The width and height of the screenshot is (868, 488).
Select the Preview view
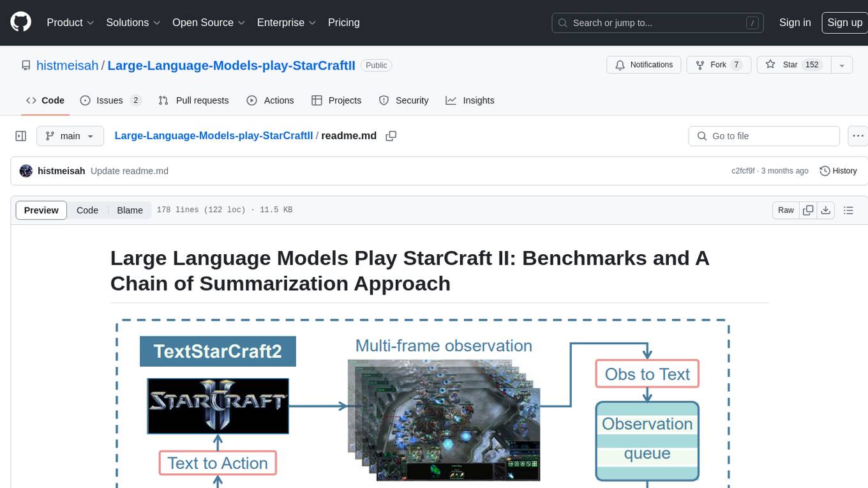pos(41,210)
